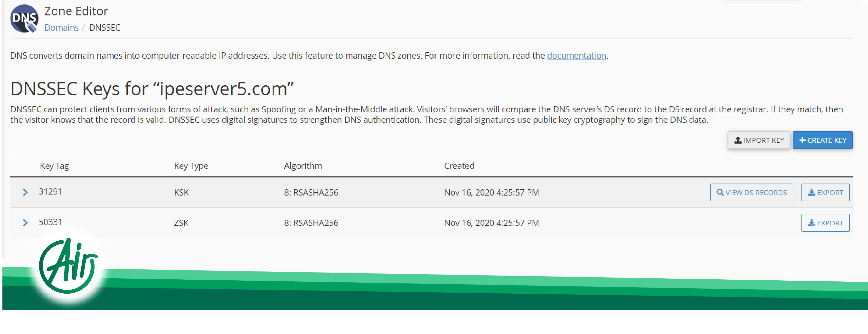Screen dimensions: 868x334
Task: Expand the key 50331 row chevron
Action: 25,223
